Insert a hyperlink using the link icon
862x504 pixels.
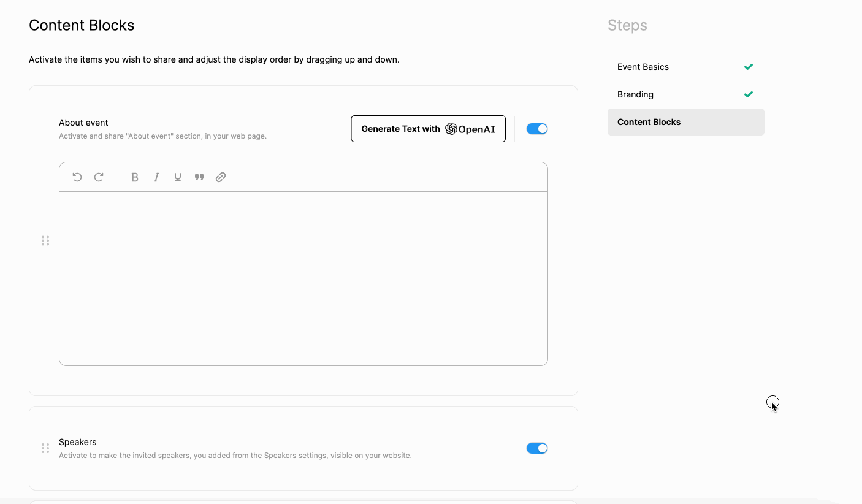click(221, 177)
